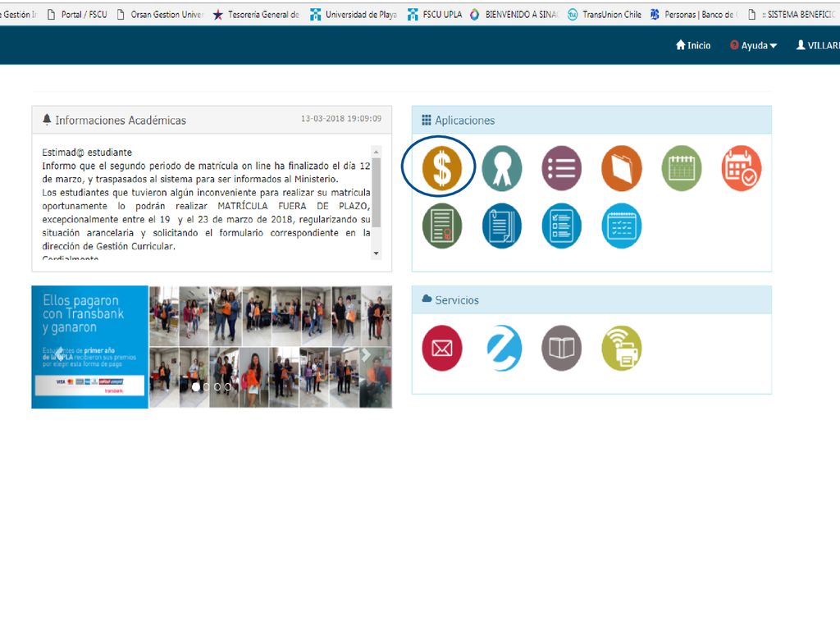Open the SISTEMA BENEFICIO bookmark
This screenshot has width=840, height=630.
click(x=793, y=15)
